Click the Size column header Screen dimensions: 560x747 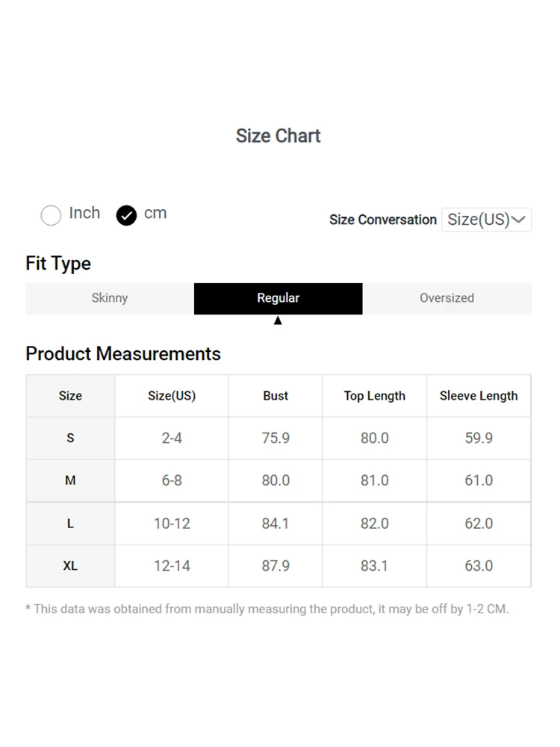(70, 396)
